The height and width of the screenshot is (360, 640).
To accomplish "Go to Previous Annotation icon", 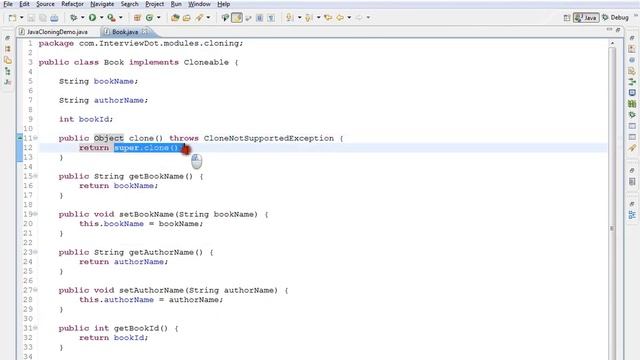I will tap(309, 18).
